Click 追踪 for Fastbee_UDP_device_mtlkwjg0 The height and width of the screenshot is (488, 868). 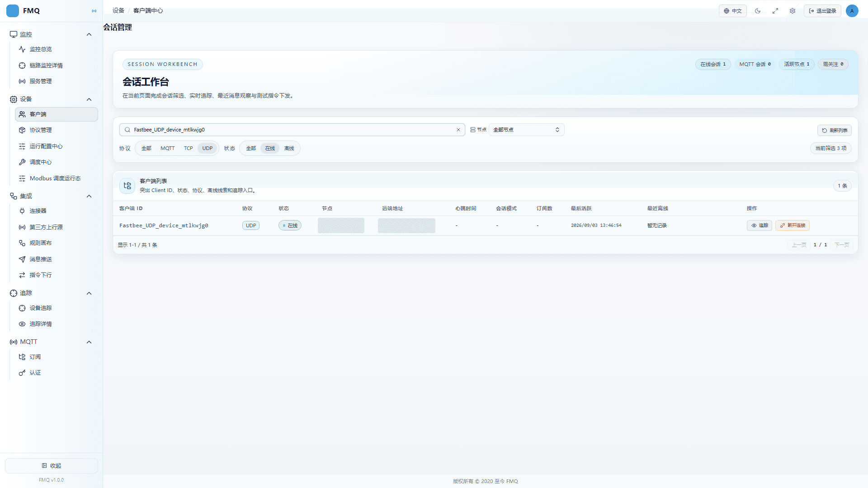click(x=759, y=225)
